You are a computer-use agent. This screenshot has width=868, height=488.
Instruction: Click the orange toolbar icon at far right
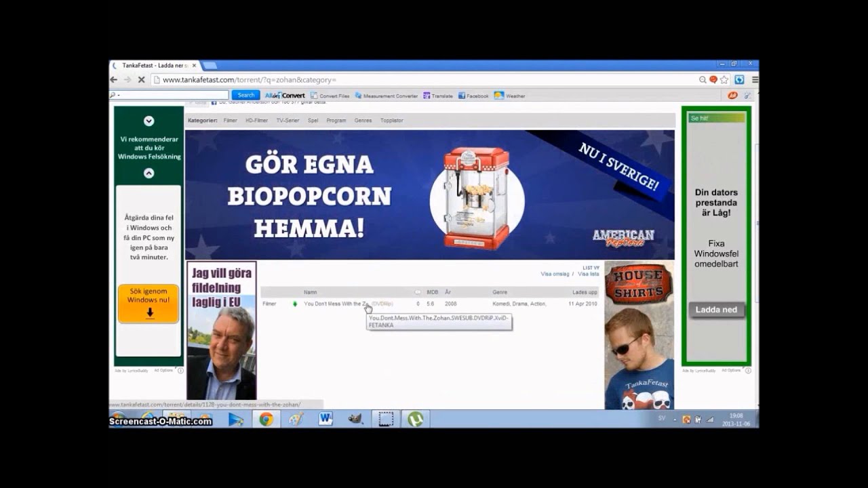click(732, 96)
